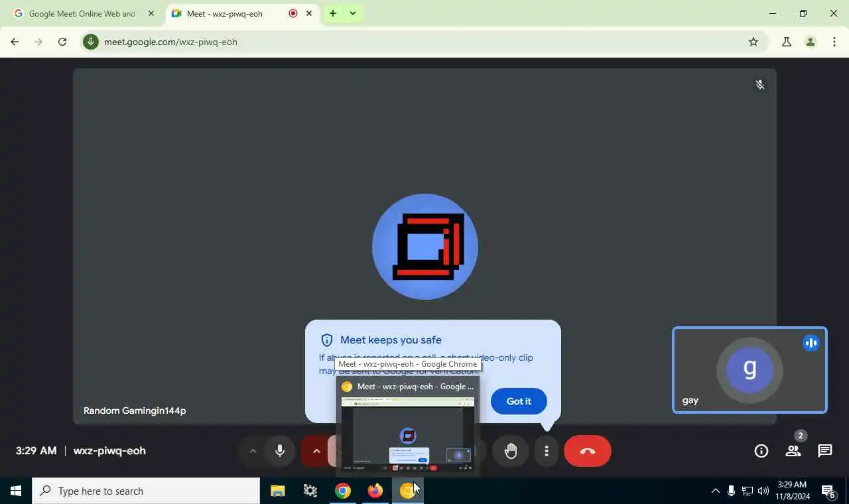Mute the microphone in Meet toolbar
This screenshot has height=504, width=849.
click(280, 451)
